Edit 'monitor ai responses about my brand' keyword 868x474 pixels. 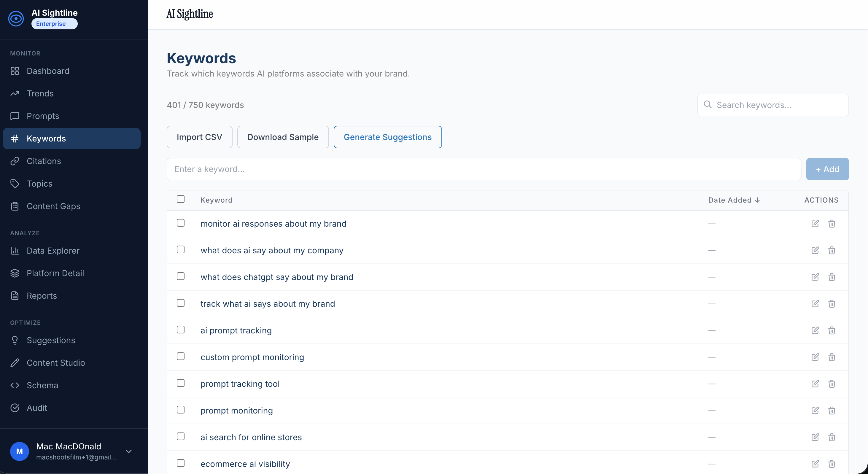[815, 224]
